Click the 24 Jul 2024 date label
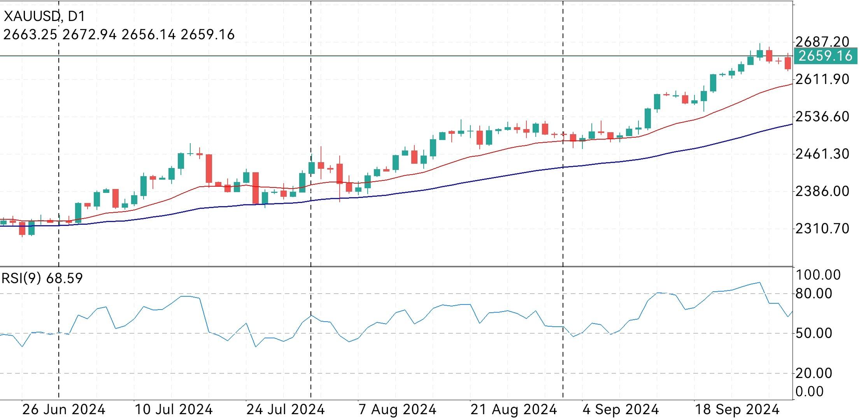 (286, 410)
